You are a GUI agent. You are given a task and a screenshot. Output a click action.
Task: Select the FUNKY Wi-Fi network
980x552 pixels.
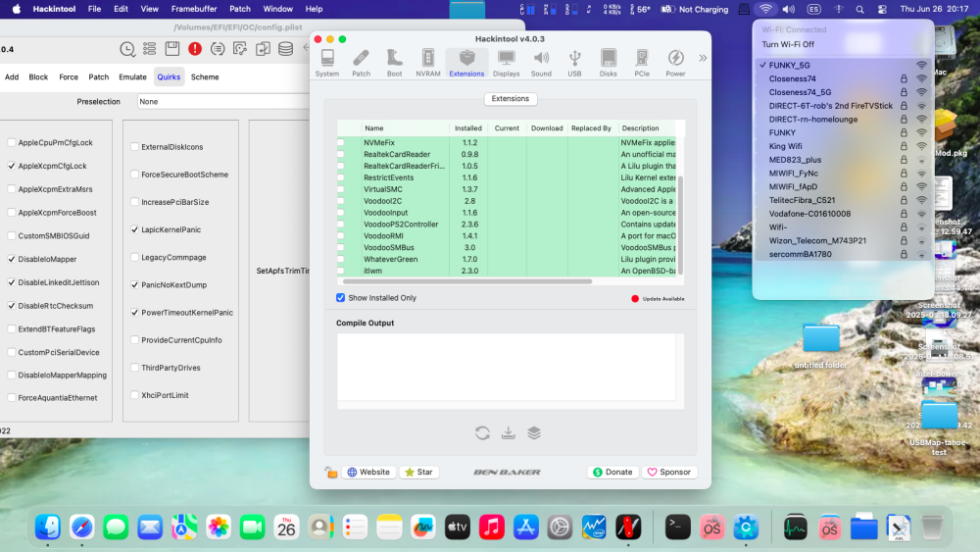coord(844,132)
